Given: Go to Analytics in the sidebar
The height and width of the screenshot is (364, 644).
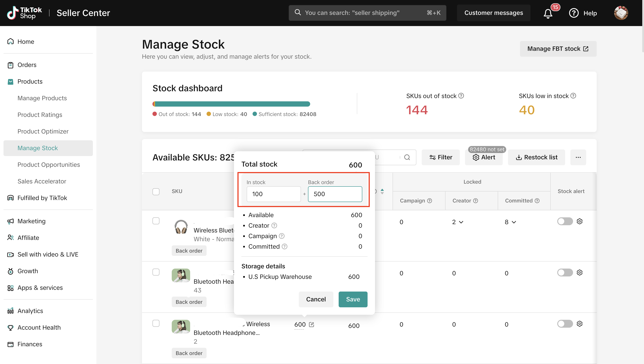Looking at the screenshot, I should [30, 311].
